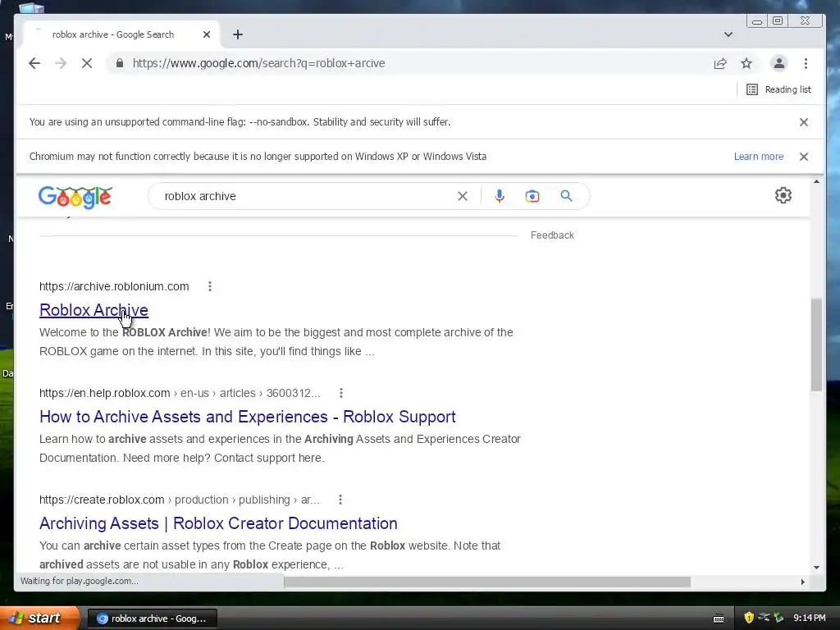Open the Reading list
Image resolution: width=840 pixels, height=630 pixels.
[x=778, y=89]
